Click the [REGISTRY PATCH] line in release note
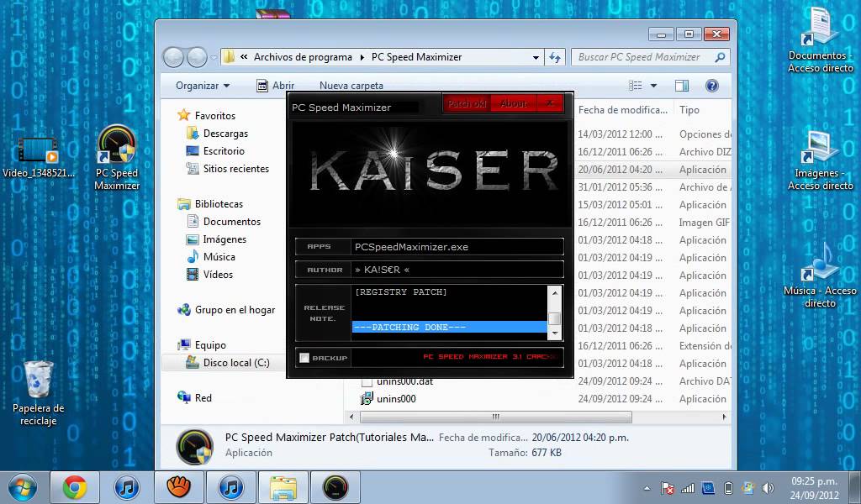The image size is (861, 504). 401,291
